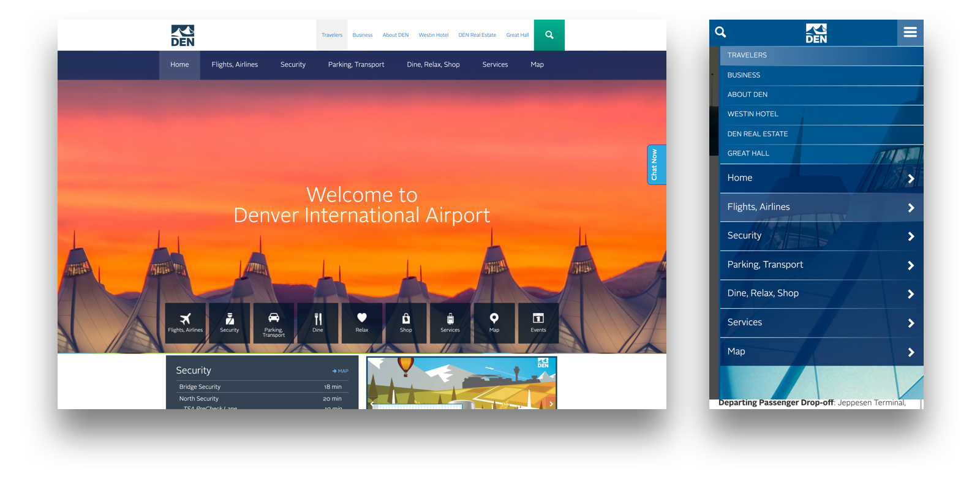Tap BUSINESS in the mobile menu
The height and width of the screenshot is (490, 980).
coord(821,75)
